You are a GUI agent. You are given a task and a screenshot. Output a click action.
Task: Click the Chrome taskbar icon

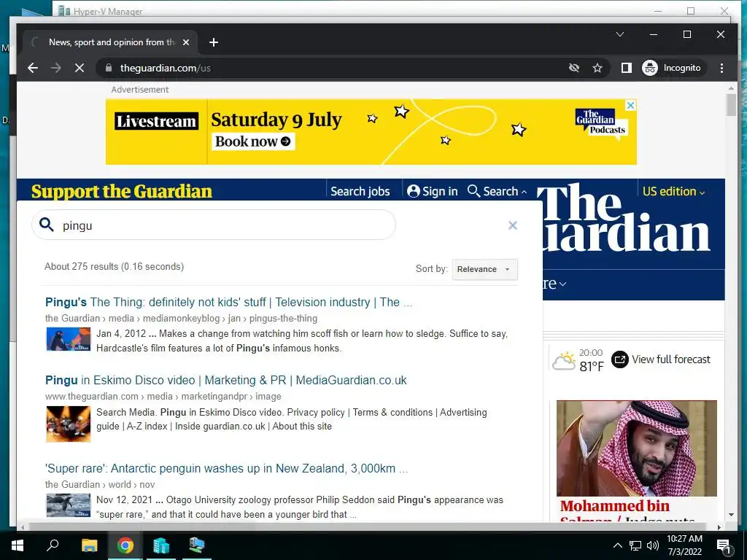tap(125, 545)
